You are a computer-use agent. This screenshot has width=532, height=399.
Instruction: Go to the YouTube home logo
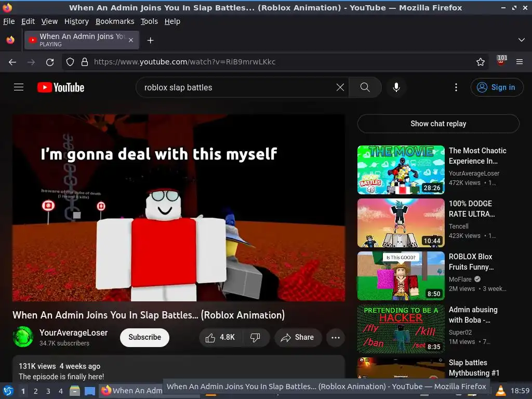[x=61, y=87]
